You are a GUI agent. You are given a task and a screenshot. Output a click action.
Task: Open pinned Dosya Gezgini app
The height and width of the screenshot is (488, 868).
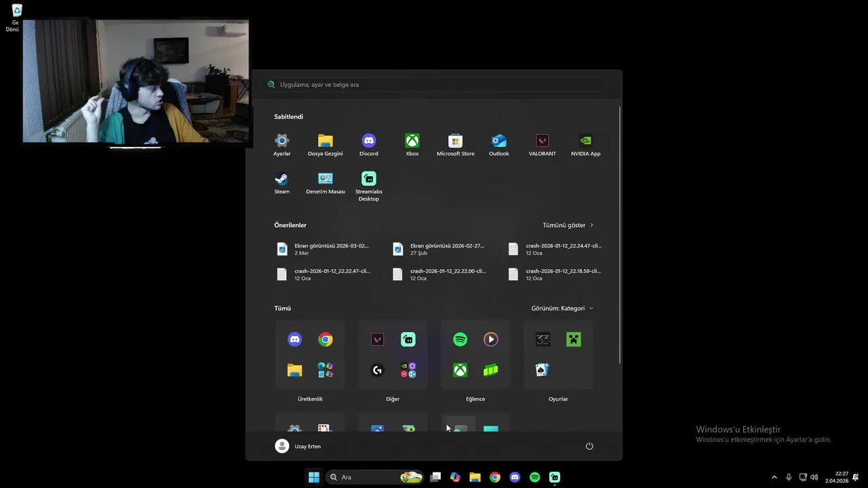[325, 144]
